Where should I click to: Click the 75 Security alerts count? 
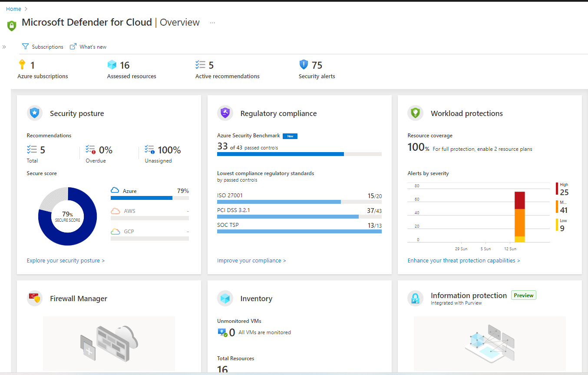(x=317, y=65)
